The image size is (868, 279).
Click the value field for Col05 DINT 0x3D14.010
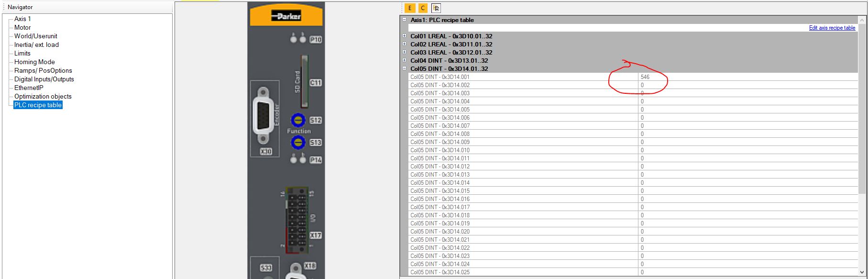746,150
